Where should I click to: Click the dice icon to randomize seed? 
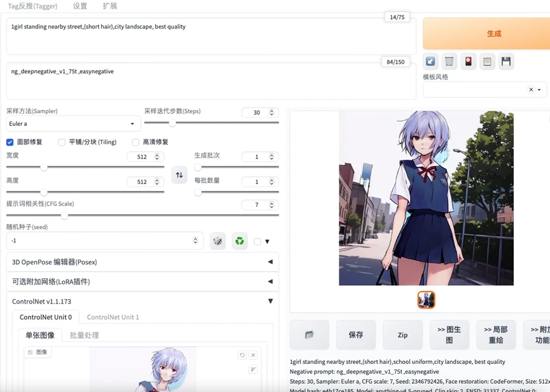pyautogui.click(x=218, y=241)
